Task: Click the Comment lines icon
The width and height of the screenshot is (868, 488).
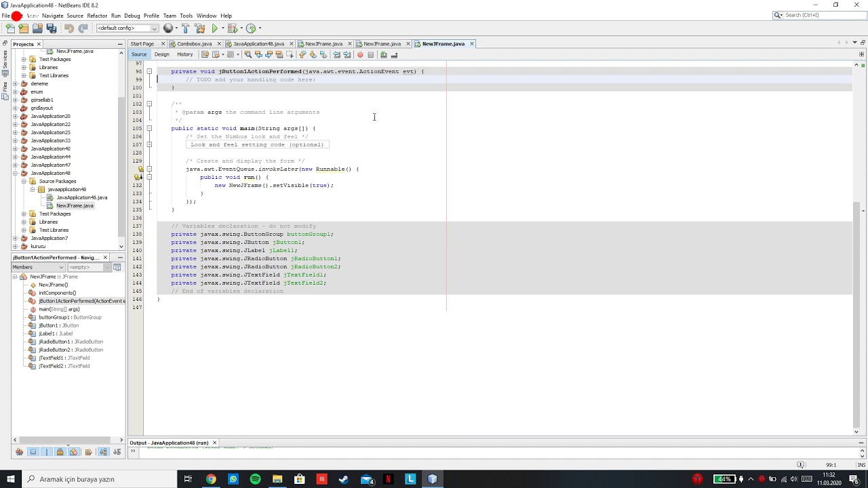Action: 383,55
